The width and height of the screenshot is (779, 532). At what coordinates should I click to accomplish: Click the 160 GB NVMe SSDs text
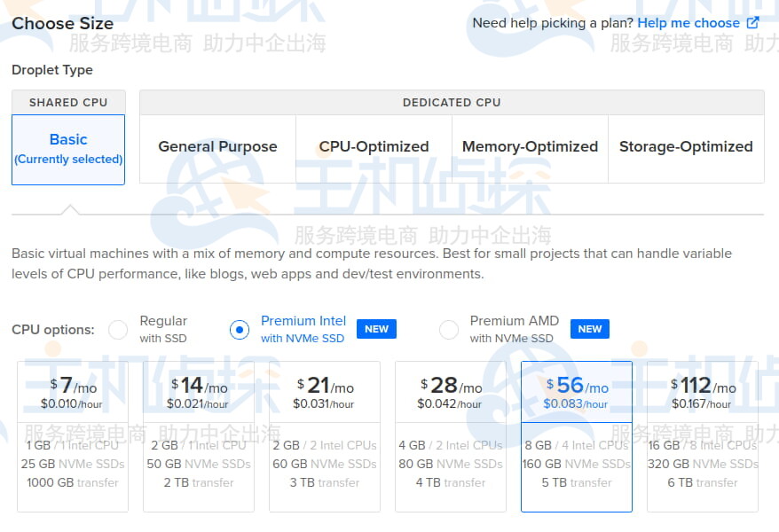577,464
